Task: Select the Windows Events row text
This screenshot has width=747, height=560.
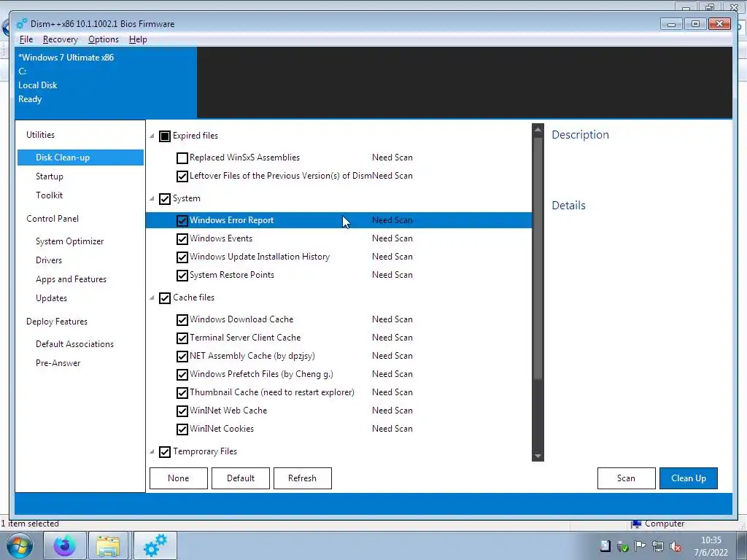Action: pyautogui.click(x=221, y=238)
